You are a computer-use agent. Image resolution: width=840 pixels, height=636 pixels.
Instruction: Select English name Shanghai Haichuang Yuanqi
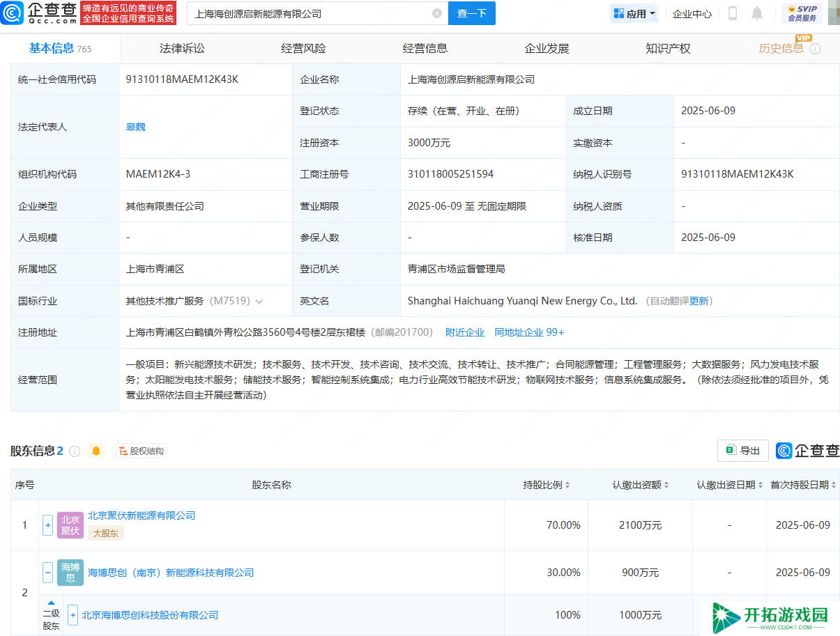pos(522,301)
